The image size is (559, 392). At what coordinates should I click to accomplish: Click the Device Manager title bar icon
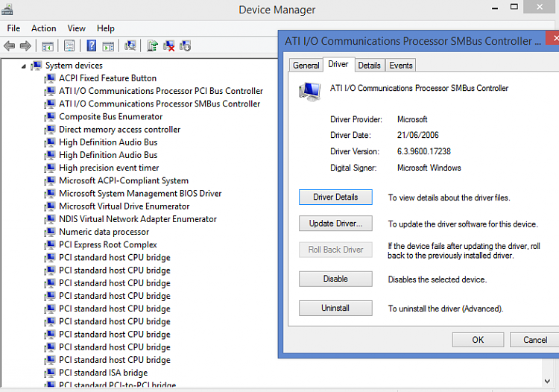[x=7, y=10]
